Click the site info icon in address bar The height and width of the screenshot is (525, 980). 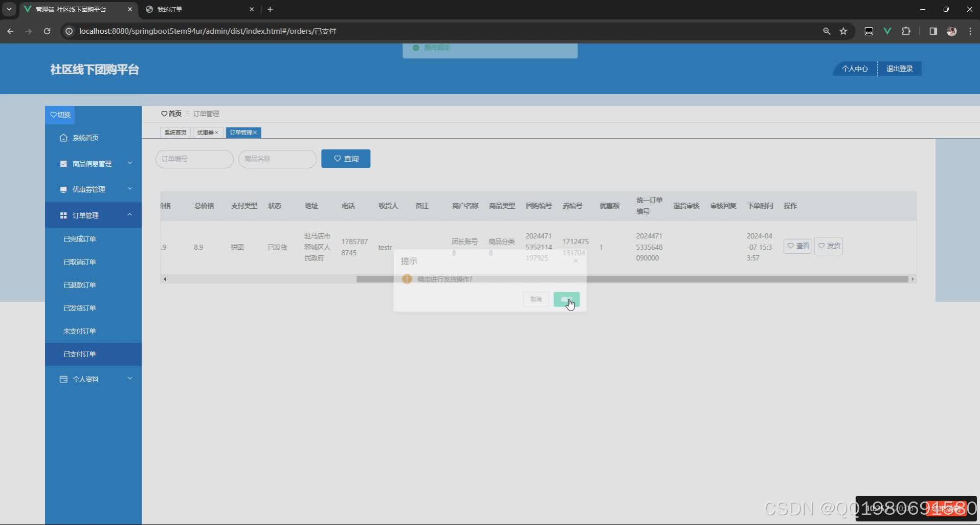coord(69,31)
